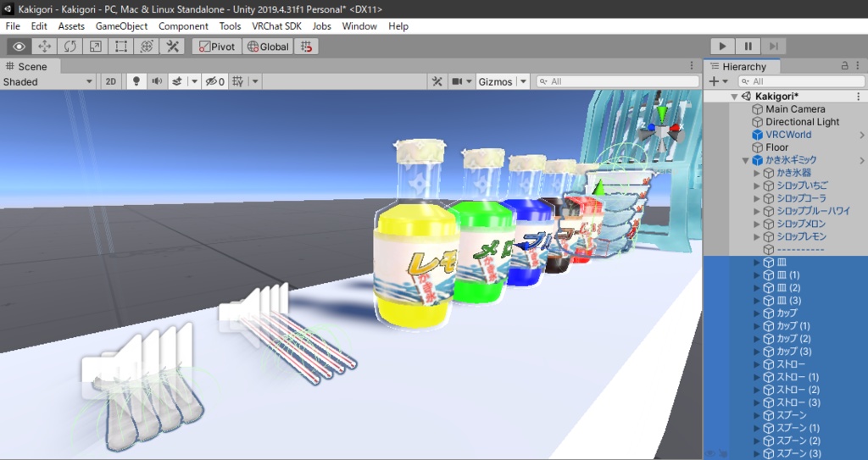Image resolution: width=868 pixels, height=460 pixels.
Task: Collapse the Kakigori scene root
Action: tap(734, 97)
